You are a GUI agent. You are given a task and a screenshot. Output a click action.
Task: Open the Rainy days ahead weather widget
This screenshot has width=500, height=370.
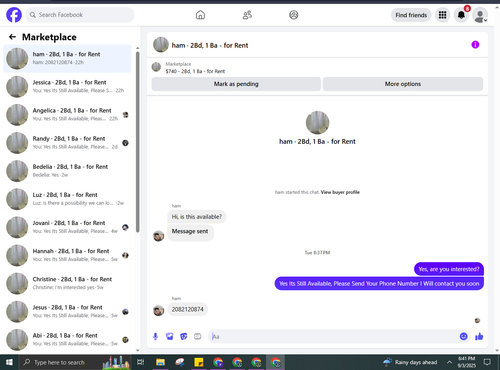pos(410,362)
